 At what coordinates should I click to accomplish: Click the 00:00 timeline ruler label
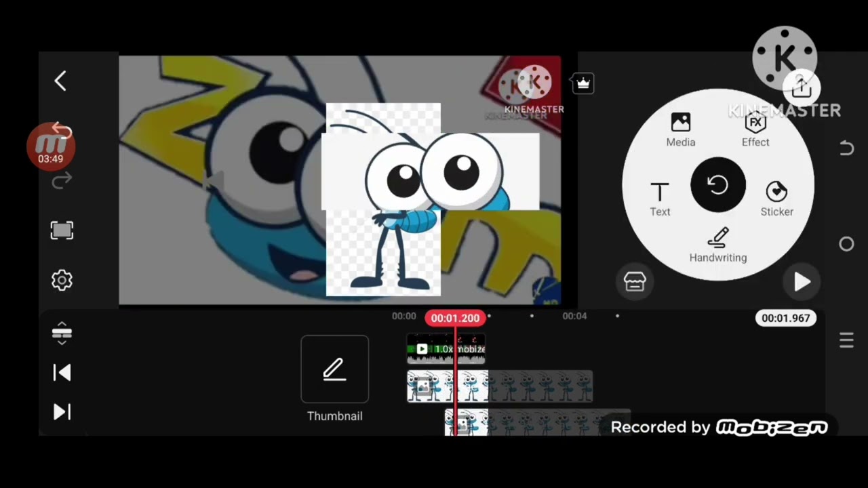point(403,316)
